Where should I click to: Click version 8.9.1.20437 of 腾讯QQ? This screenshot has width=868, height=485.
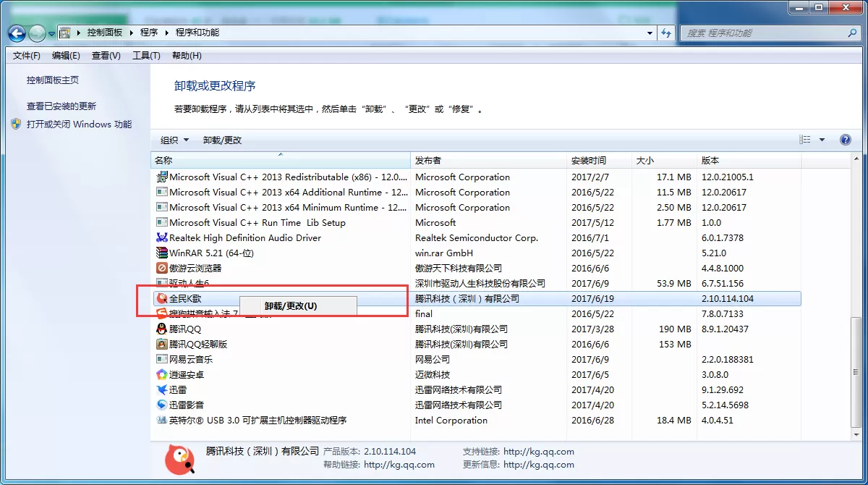tap(725, 329)
